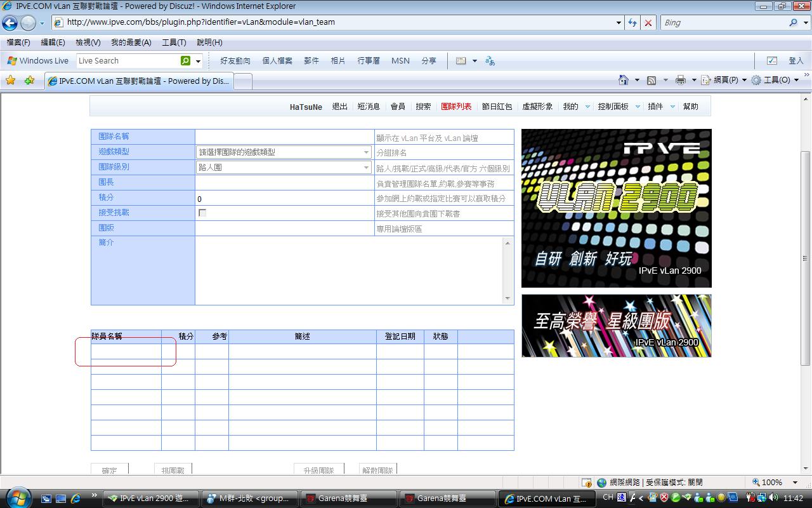Image resolution: width=812 pixels, height=508 pixels.
Task: Click the green Live Search button
Action: tap(185, 61)
